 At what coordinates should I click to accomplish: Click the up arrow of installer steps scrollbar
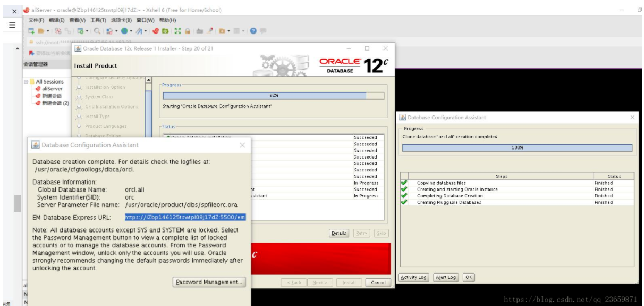pyautogui.click(x=149, y=80)
